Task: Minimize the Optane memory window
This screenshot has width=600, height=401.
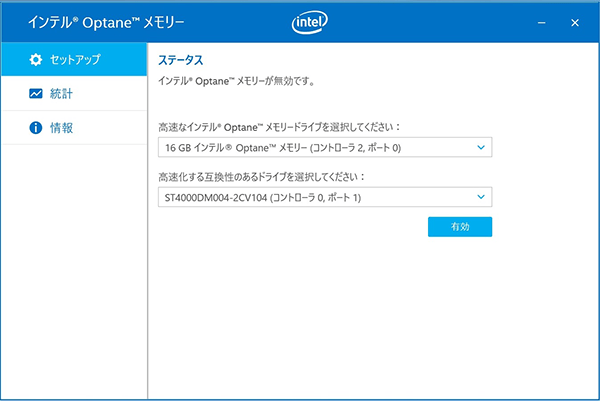Action: pyautogui.click(x=541, y=23)
